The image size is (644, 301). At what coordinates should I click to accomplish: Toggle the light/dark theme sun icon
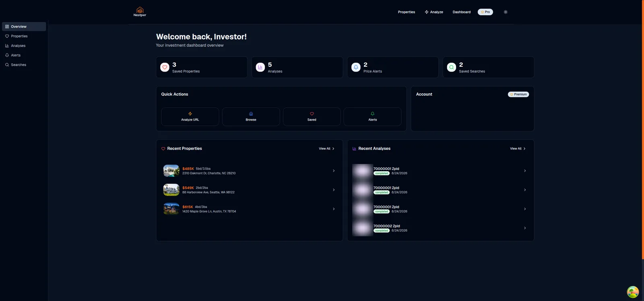(506, 12)
